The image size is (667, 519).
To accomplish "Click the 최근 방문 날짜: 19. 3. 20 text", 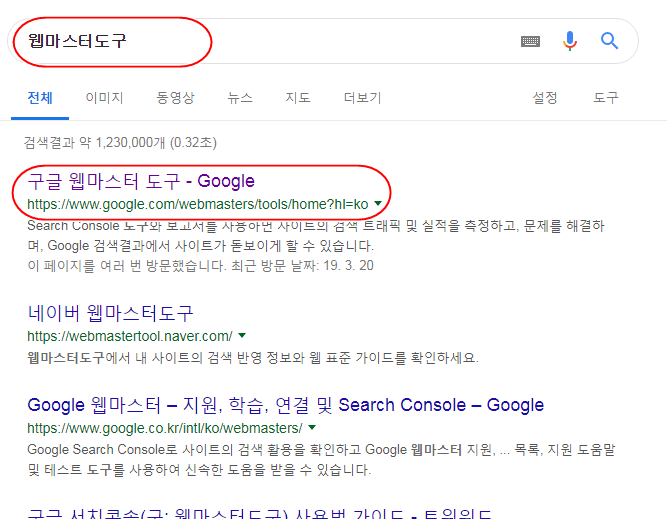I will tap(302, 266).
